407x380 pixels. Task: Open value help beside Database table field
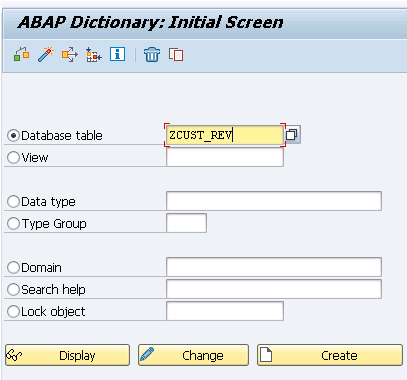point(292,135)
